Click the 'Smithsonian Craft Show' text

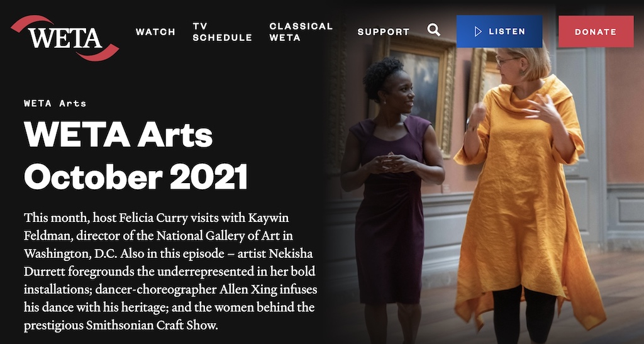pos(151,326)
